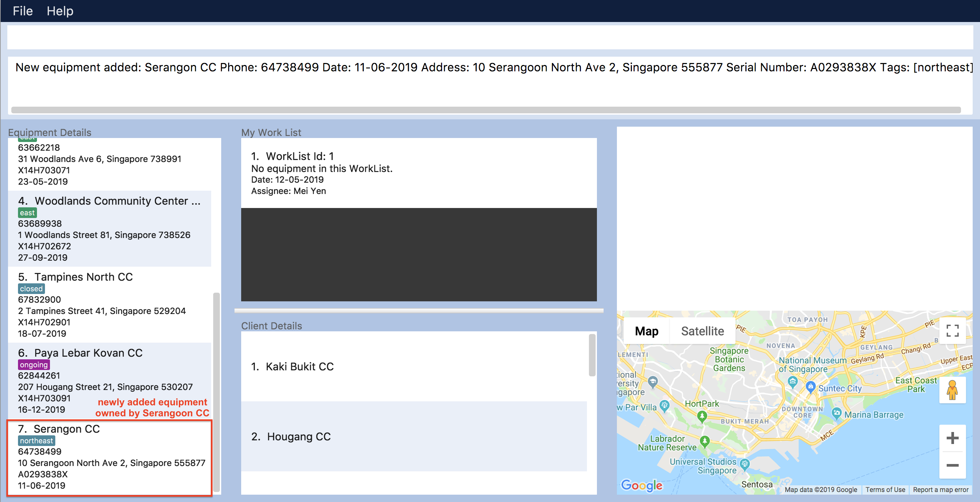Click the Client Details vertical scrollbar
The width and height of the screenshot is (980, 502).
pos(592,355)
